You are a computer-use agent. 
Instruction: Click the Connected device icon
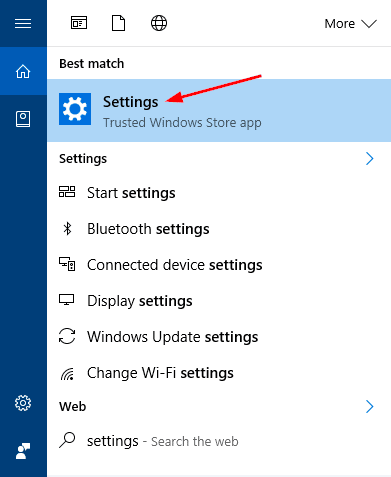67,264
